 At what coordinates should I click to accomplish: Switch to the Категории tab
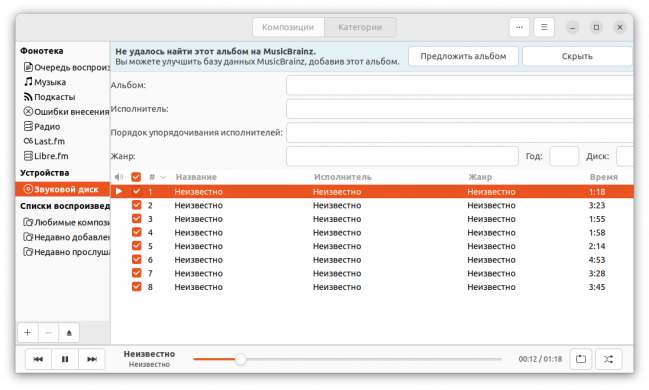[360, 27]
